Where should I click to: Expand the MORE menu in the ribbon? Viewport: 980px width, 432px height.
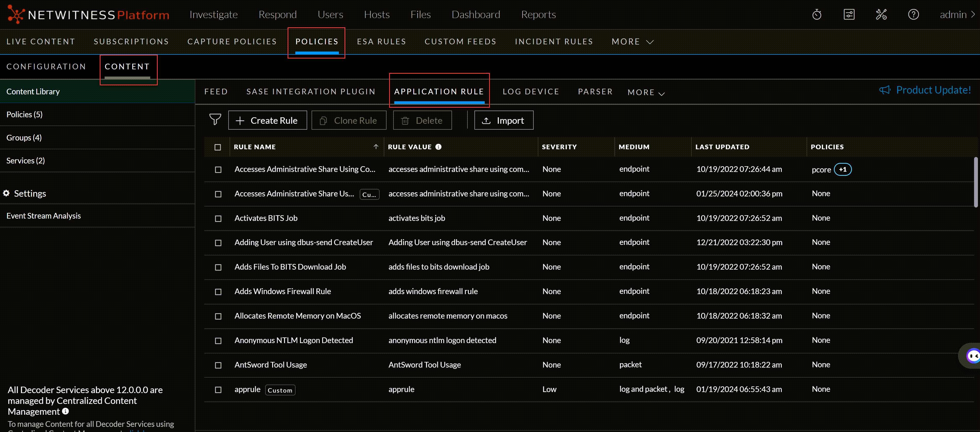click(x=632, y=41)
